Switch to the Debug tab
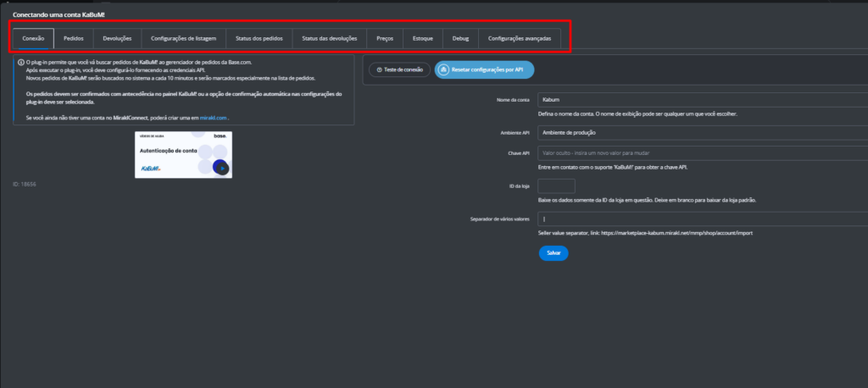Screen dimensions: 868x388 (x=460, y=39)
